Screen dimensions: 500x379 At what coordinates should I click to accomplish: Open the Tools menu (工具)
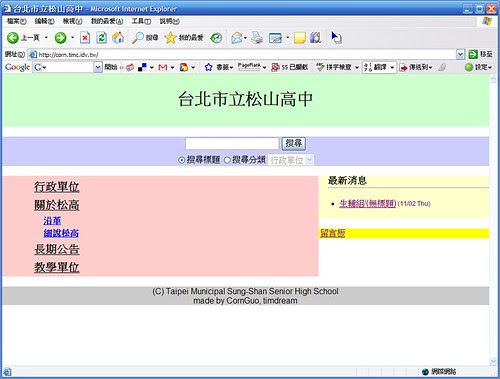141,21
